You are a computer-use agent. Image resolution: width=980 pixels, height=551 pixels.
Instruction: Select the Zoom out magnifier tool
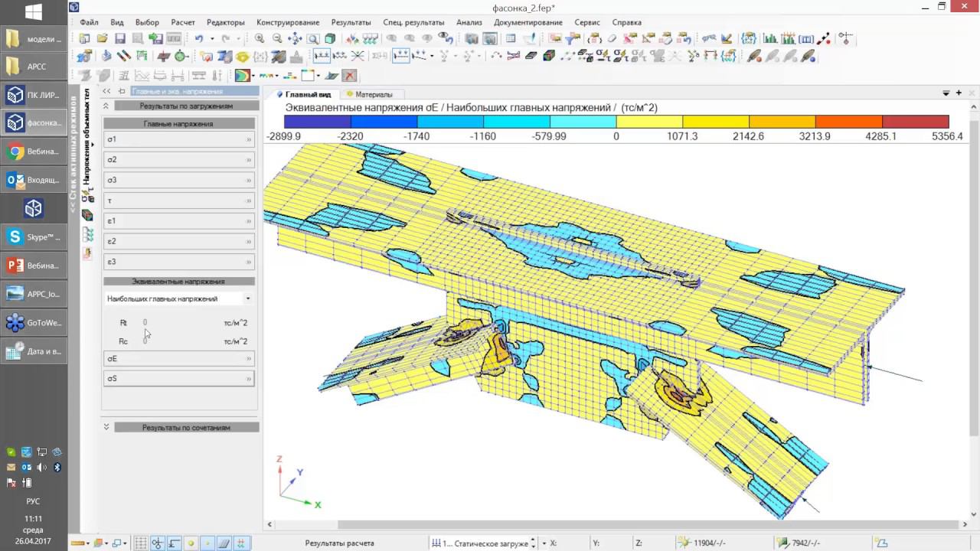coord(277,38)
